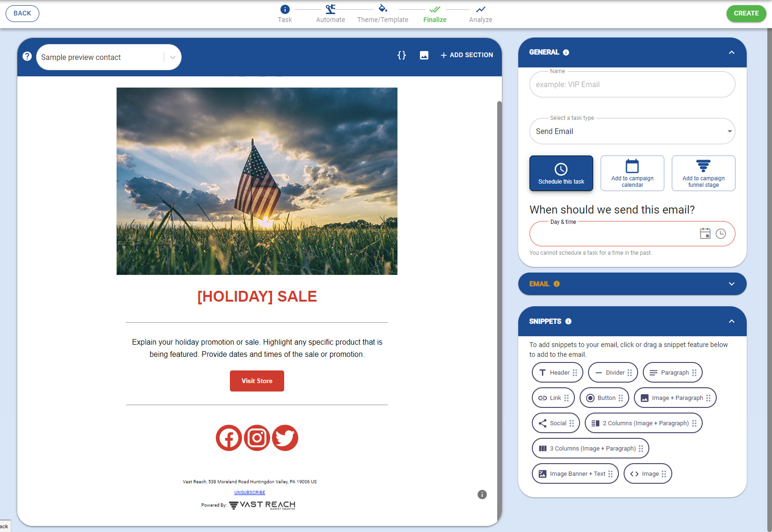This screenshot has height=532, width=772.
Task: Click the Header snippet drag handle
Action: (x=575, y=373)
